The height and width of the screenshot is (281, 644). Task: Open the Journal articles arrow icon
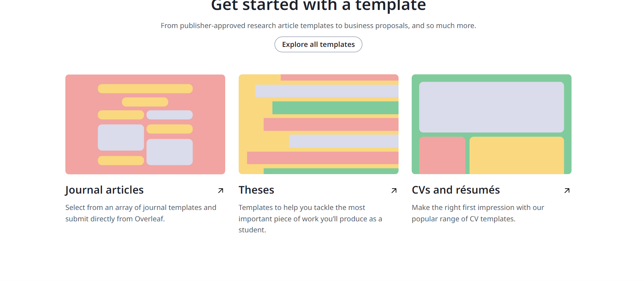click(x=221, y=190)
